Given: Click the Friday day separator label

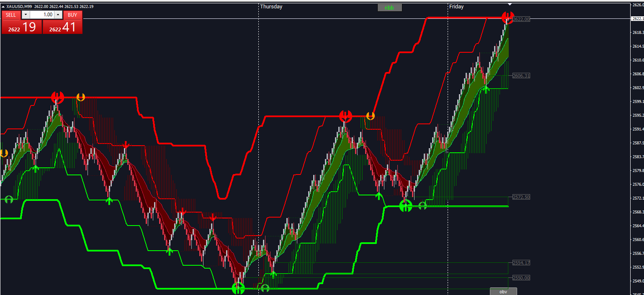Looking at the screenshot, I should point(456,7).
